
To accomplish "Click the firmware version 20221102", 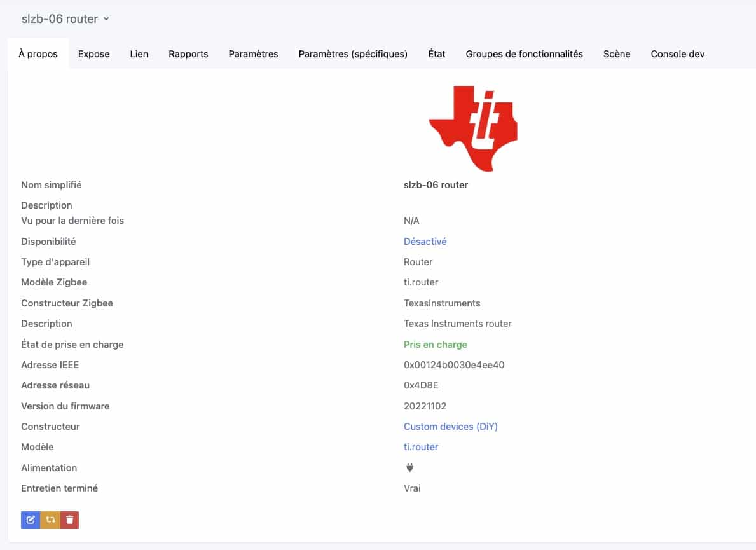I will (x=425, y=406).
